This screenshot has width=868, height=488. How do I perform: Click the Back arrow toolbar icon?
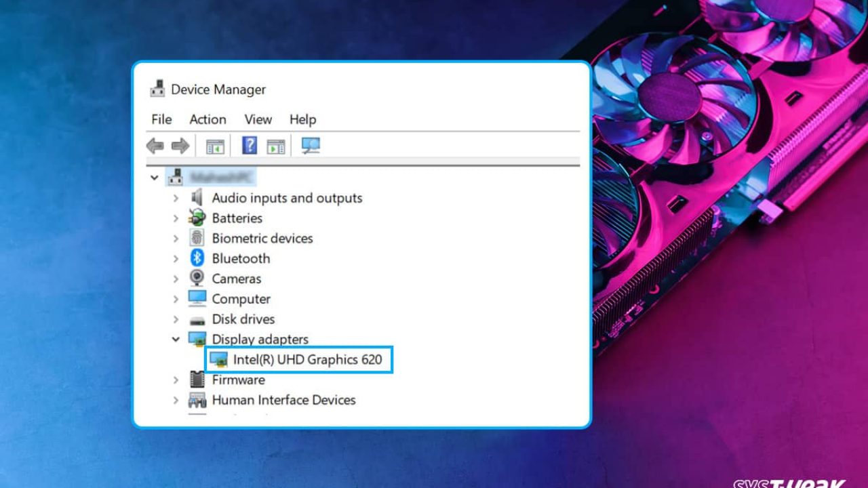[155, 145]
